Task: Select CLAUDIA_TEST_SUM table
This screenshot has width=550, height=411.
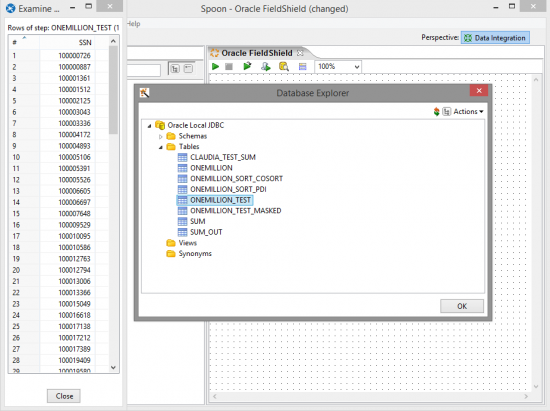Action: (x=223, y=157)
